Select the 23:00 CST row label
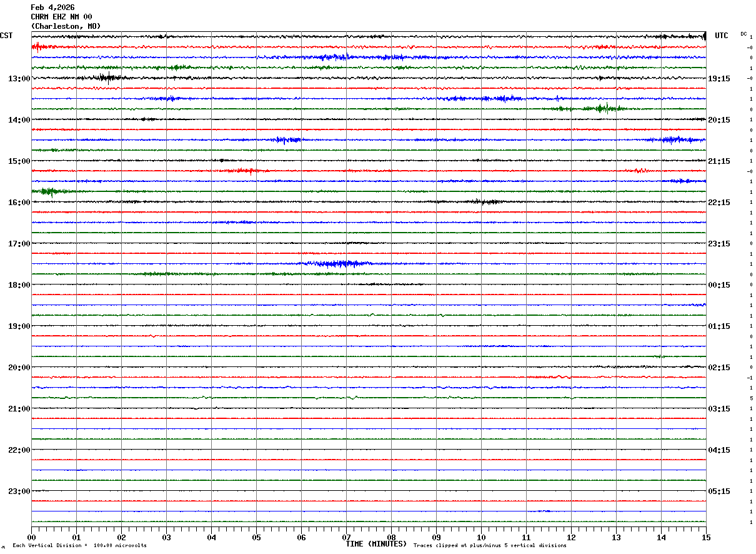 (19, 491)
